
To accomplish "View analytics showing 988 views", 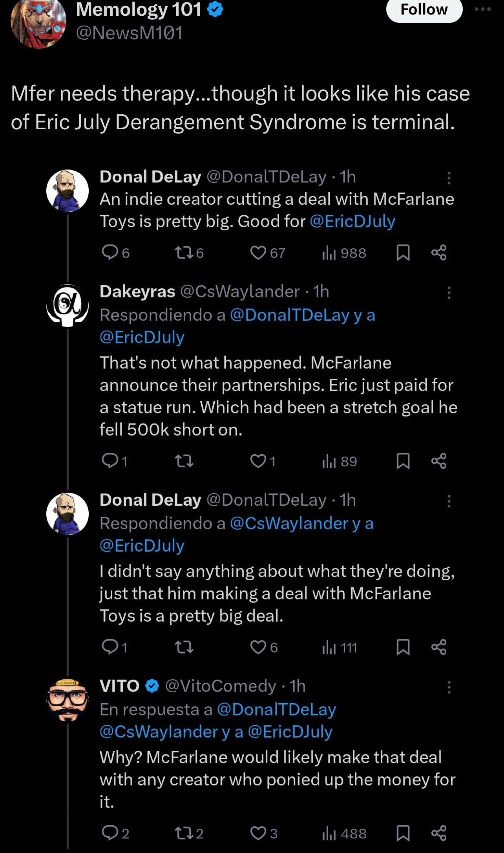I will [x=344, y=253].
